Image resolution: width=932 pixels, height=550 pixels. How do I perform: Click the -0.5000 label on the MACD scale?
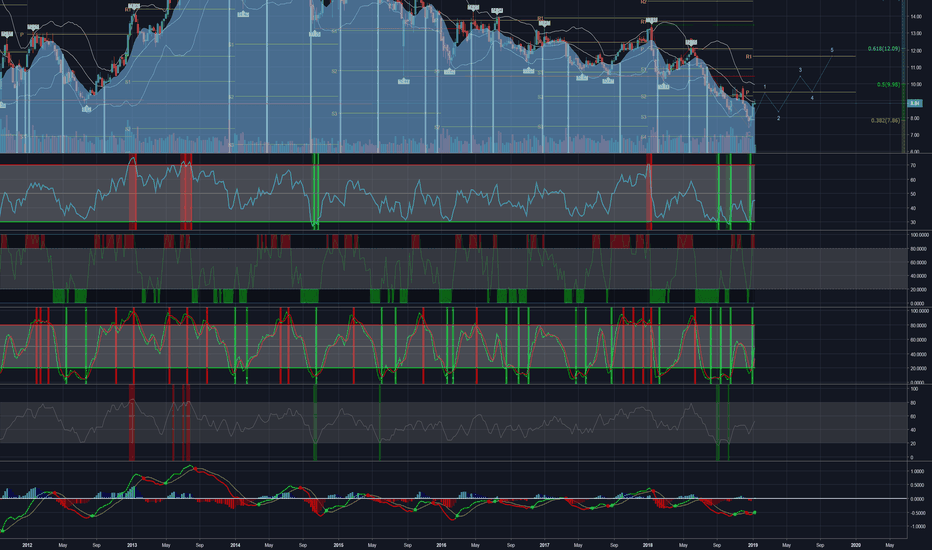[917, 513]
